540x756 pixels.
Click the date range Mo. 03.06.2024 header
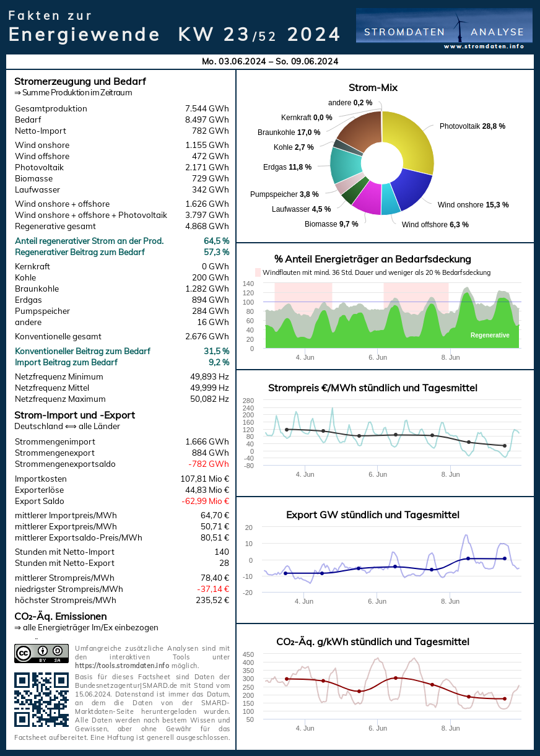click(x=270, y=61)
